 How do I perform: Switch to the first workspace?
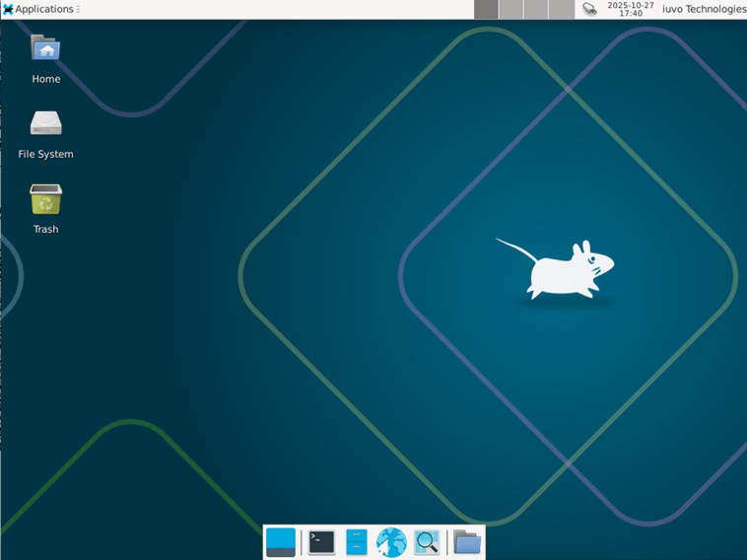(486, 9)
